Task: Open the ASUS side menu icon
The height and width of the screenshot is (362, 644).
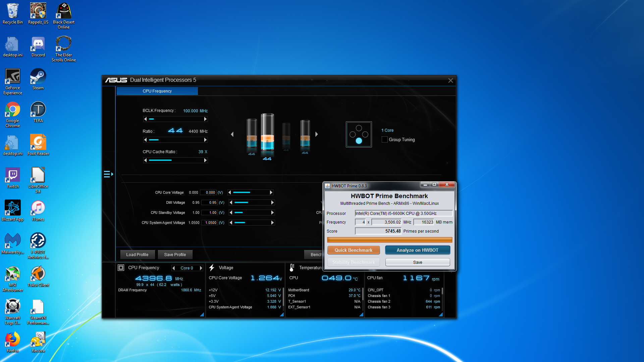Action: (x=108, y=174)
